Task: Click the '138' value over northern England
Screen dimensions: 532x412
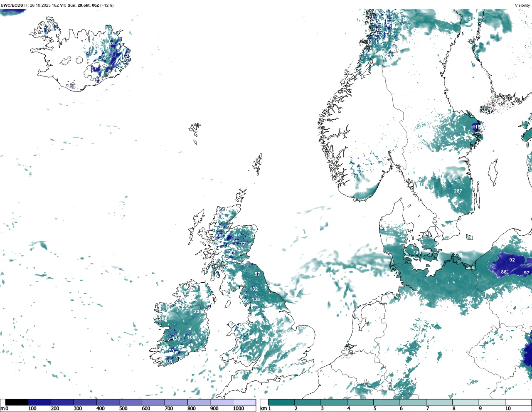Action: click(x=256, y=300)
